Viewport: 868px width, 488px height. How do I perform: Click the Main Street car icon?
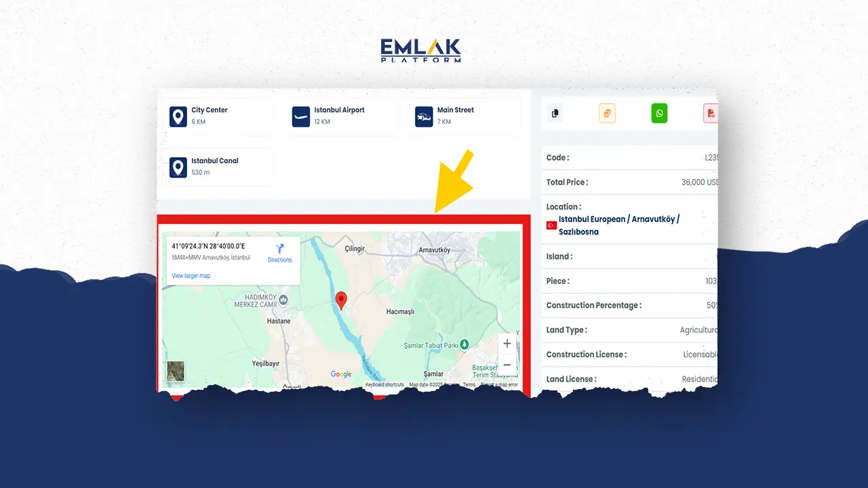[424, 117]
